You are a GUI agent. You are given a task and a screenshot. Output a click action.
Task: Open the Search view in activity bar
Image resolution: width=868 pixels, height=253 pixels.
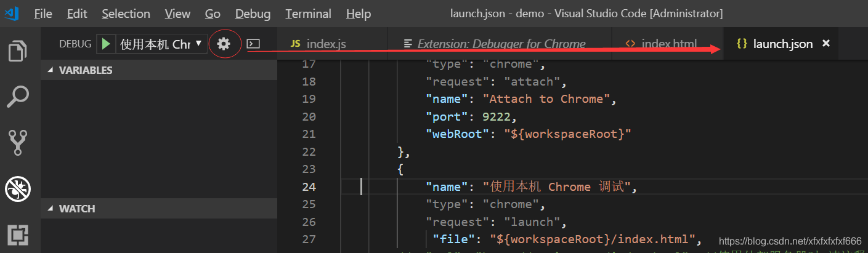pos(18,97)
